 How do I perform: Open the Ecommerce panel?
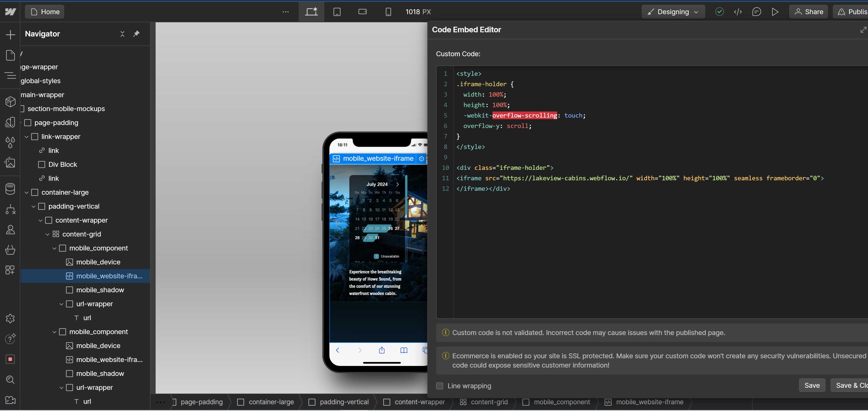[x=10, y=250]
